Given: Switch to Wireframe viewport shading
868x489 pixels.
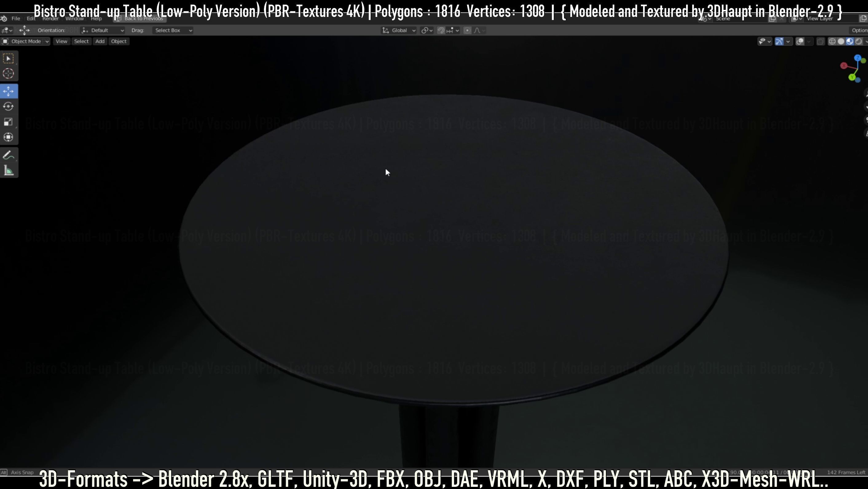Looking at the screenshot, I should tap(832, 42).
